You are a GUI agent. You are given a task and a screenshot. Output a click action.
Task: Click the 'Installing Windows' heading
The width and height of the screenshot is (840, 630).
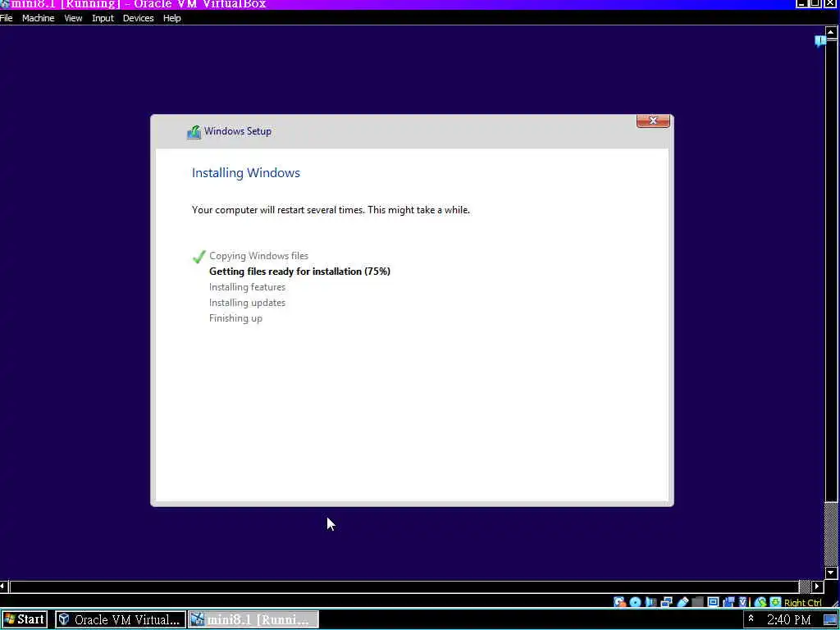click(246, 172)
